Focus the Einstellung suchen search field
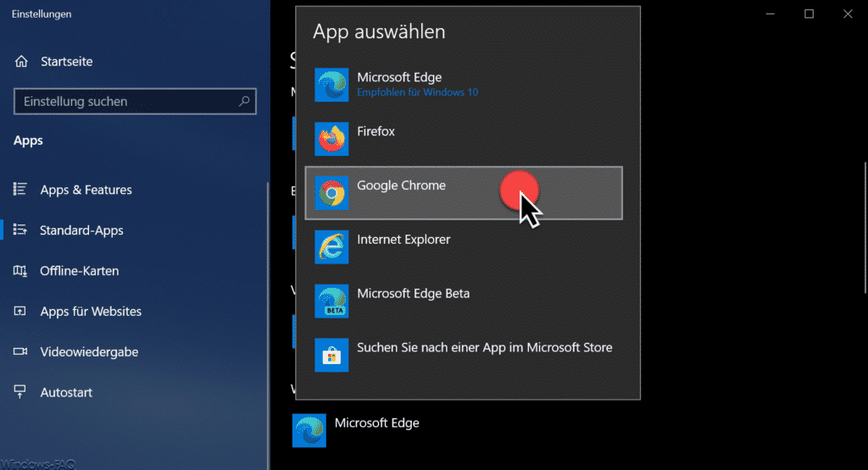The width and height of the screenshot is (868, 470). point(135,101)
